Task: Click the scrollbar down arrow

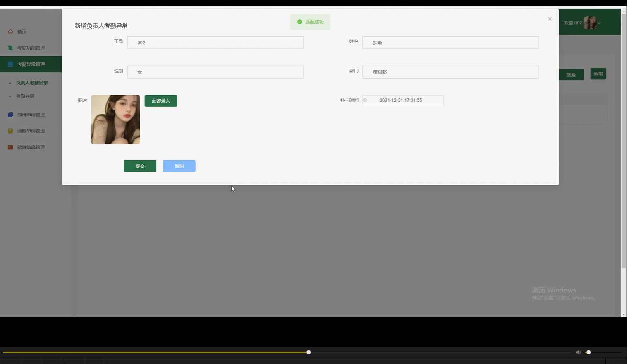Action: (624, 314)
